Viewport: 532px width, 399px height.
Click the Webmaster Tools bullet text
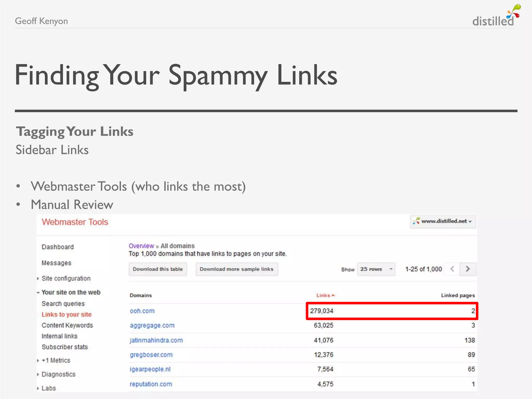pyautogui.click(x=138, y=187)
